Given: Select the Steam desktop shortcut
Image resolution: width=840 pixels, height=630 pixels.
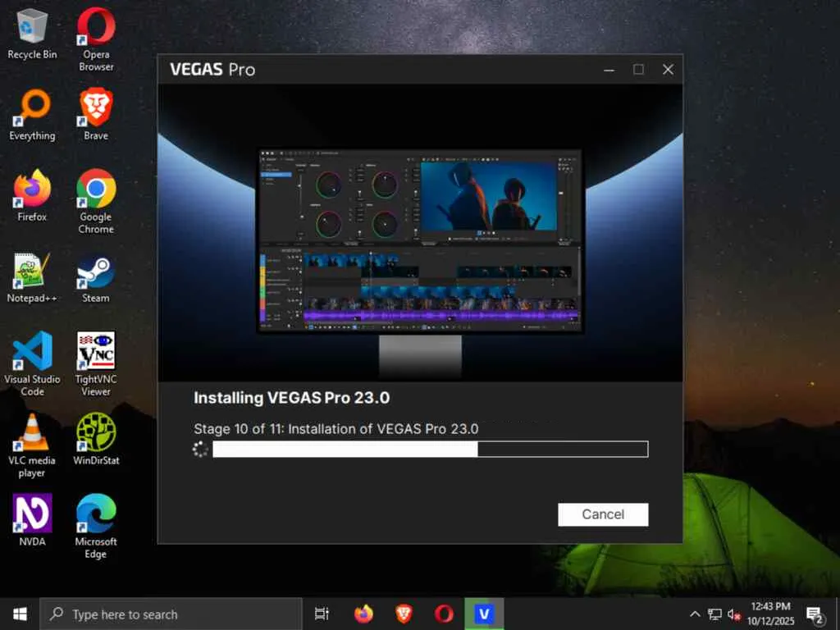Looking at the screenshot, I should 96,277.
